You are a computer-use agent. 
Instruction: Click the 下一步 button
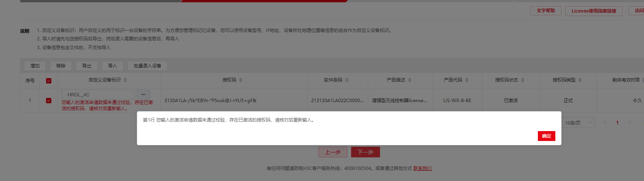pos(366,152)
